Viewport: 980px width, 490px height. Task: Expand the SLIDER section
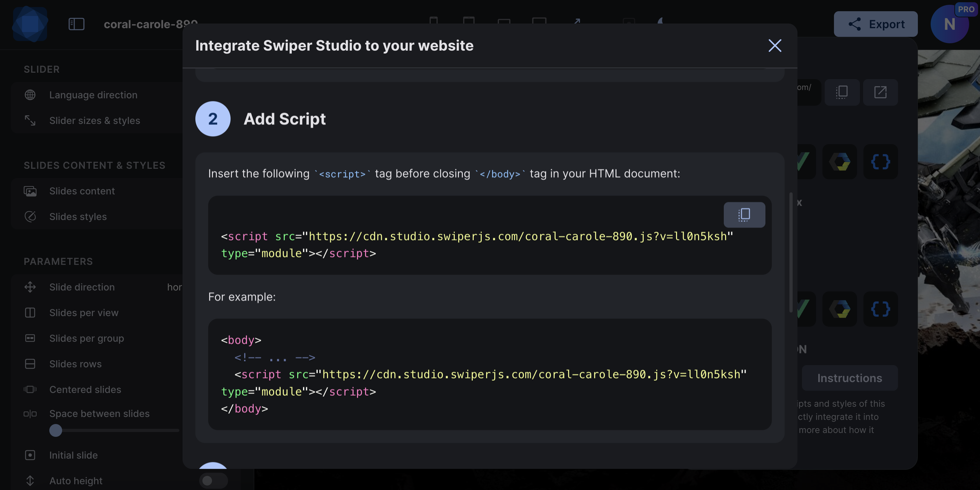(41, 69)
